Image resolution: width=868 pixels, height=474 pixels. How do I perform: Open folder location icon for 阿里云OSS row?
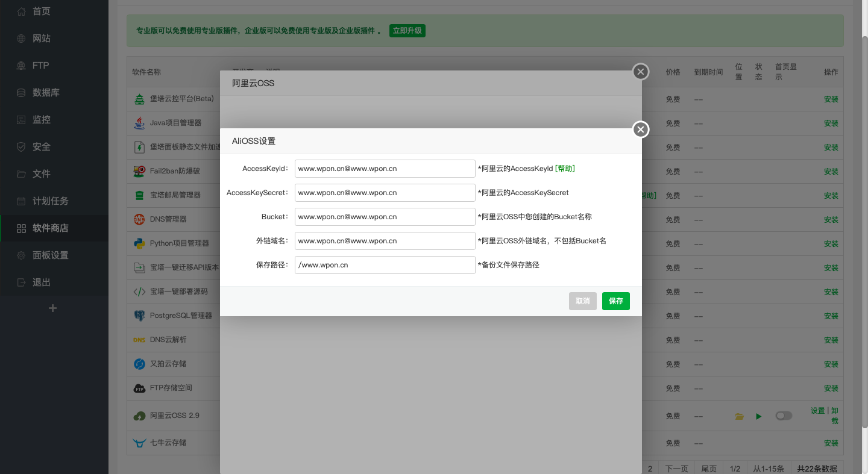[x=739, y=416]
